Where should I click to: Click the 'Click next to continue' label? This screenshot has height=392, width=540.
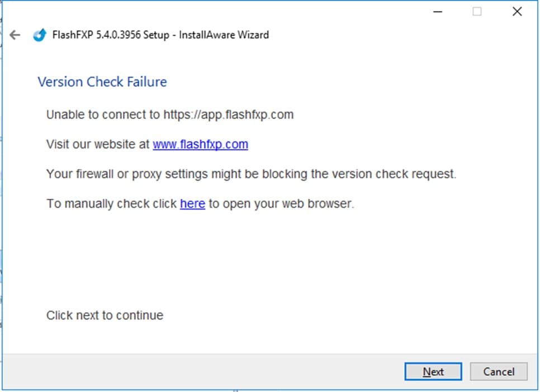click(x=105, y=315)
